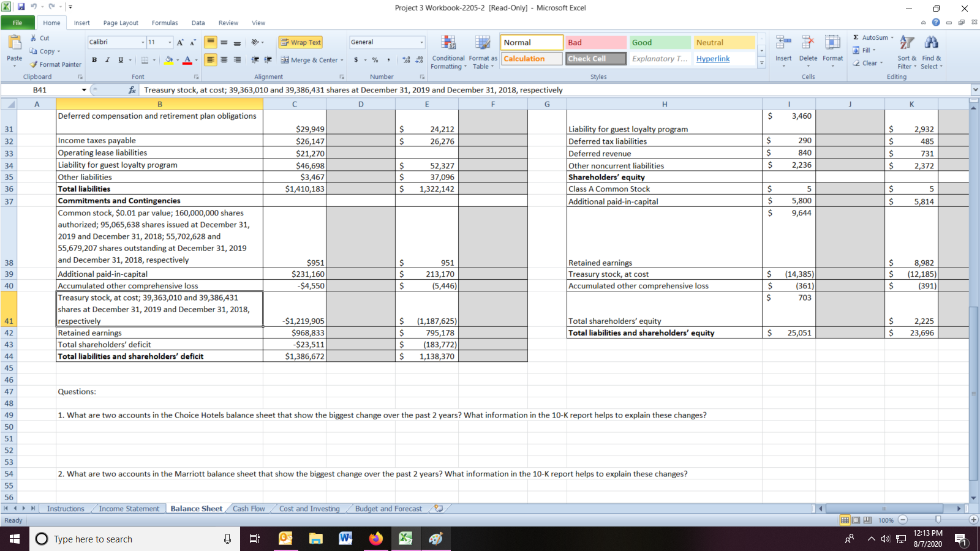Open Conditional Formatting options
The height and width of the screenshot is (551, 980).
click(448, 52)
